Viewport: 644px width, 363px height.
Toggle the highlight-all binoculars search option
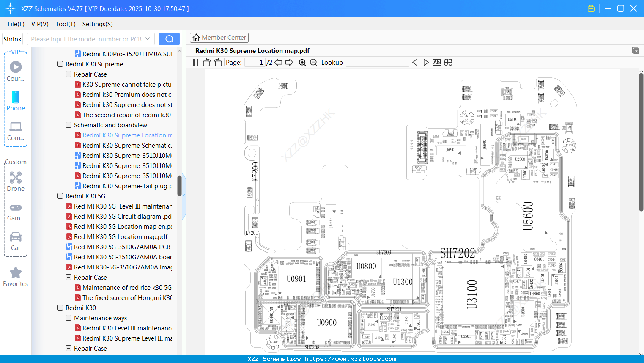click(448, 62)
